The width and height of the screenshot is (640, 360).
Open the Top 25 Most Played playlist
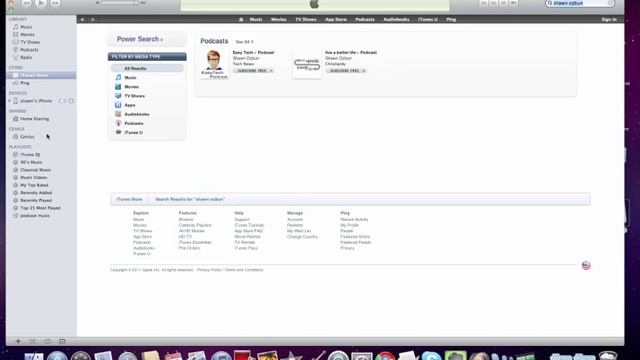(40, 208)
